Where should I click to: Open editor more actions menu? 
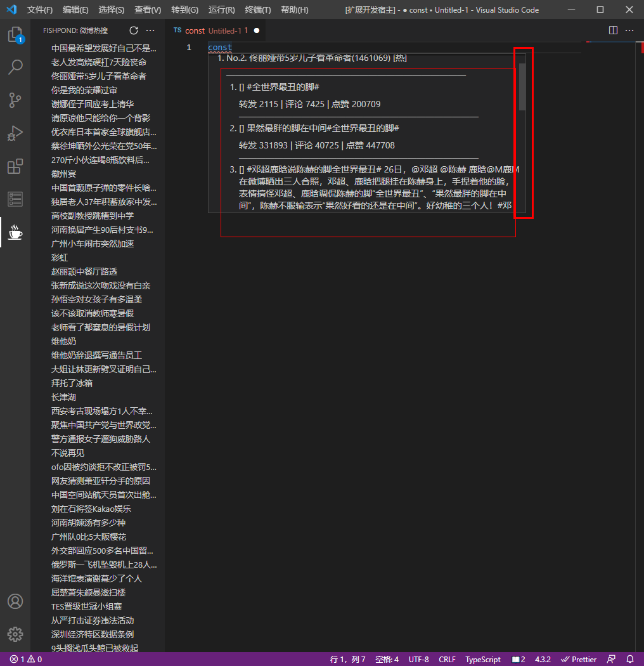coord(629,30)
